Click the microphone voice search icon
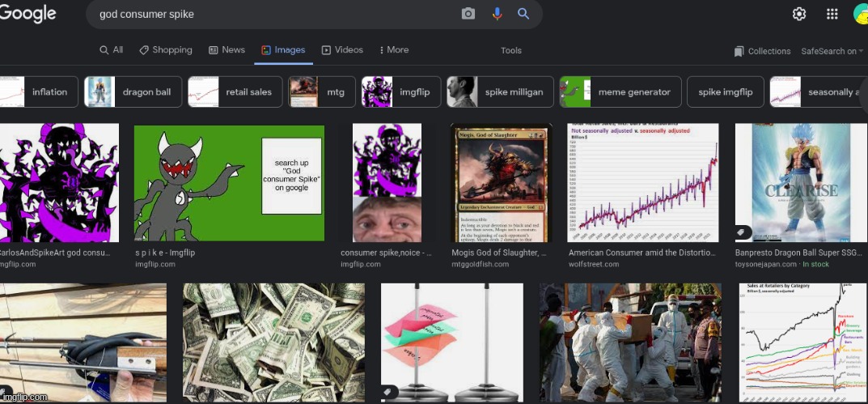The height and width of the screenshot is (404, 868). pos(497,14)
